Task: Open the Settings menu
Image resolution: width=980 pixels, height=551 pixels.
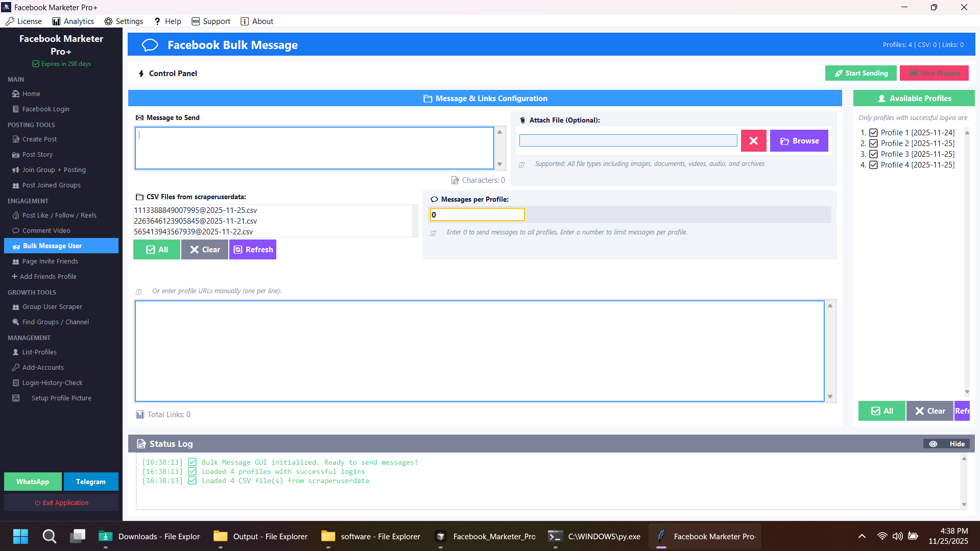Action: tap(123, 21)
